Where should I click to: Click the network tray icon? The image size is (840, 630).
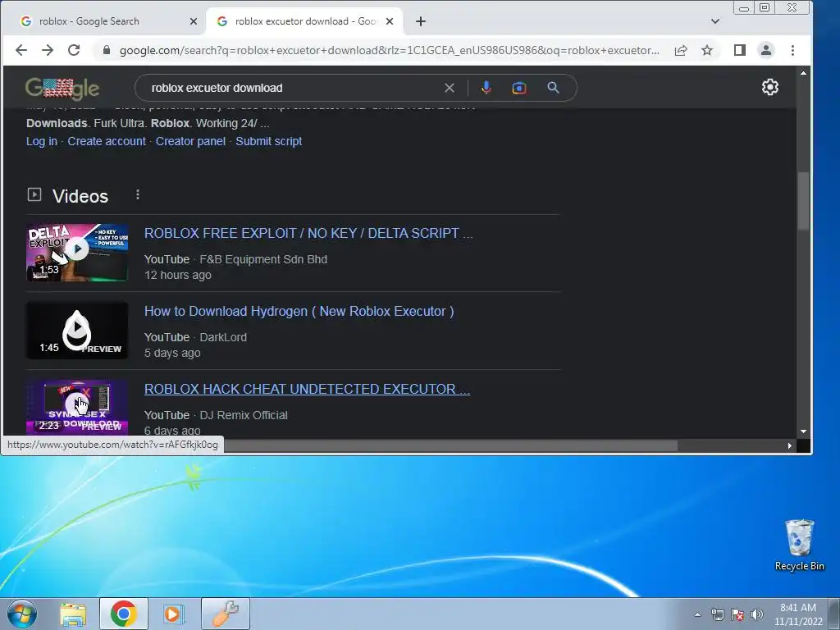coord(717,614)
